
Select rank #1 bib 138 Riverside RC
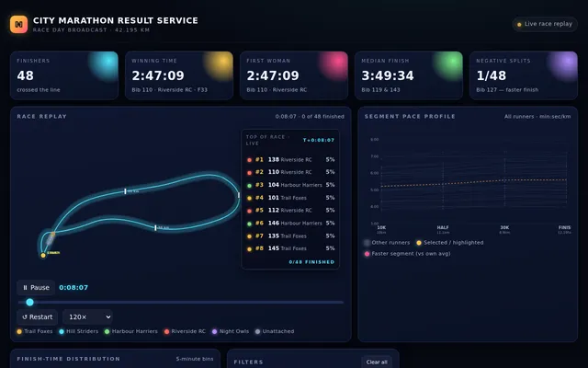(x=290, y=159)
